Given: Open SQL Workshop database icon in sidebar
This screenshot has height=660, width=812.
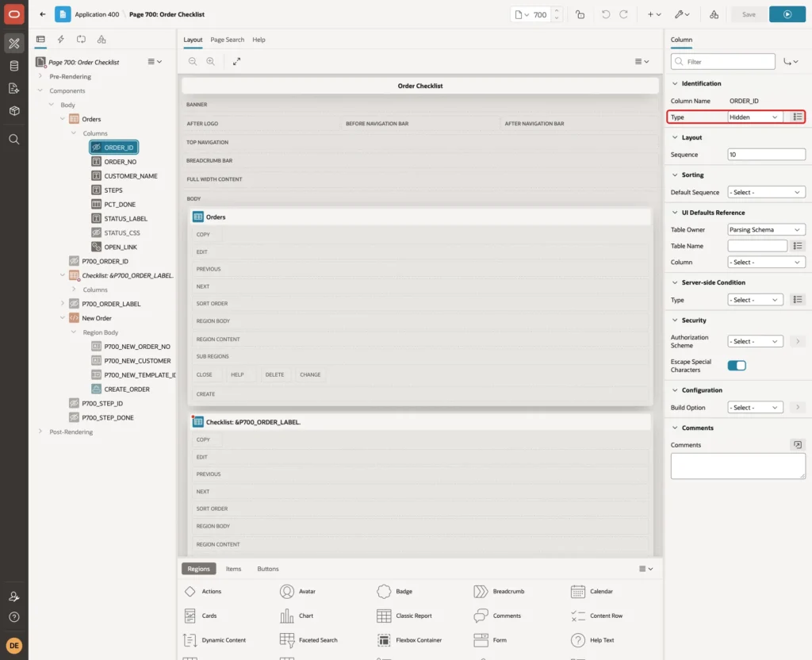Looking at the screenshot, I should 14,66.
